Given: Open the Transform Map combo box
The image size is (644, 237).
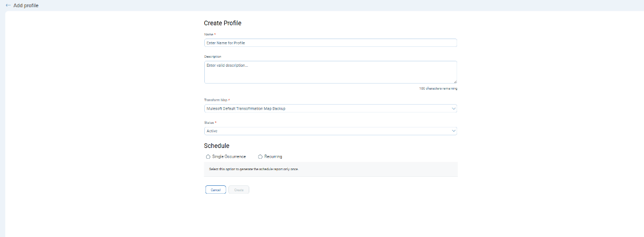Looking at the screenshot, I should click(x=330, y=109).
